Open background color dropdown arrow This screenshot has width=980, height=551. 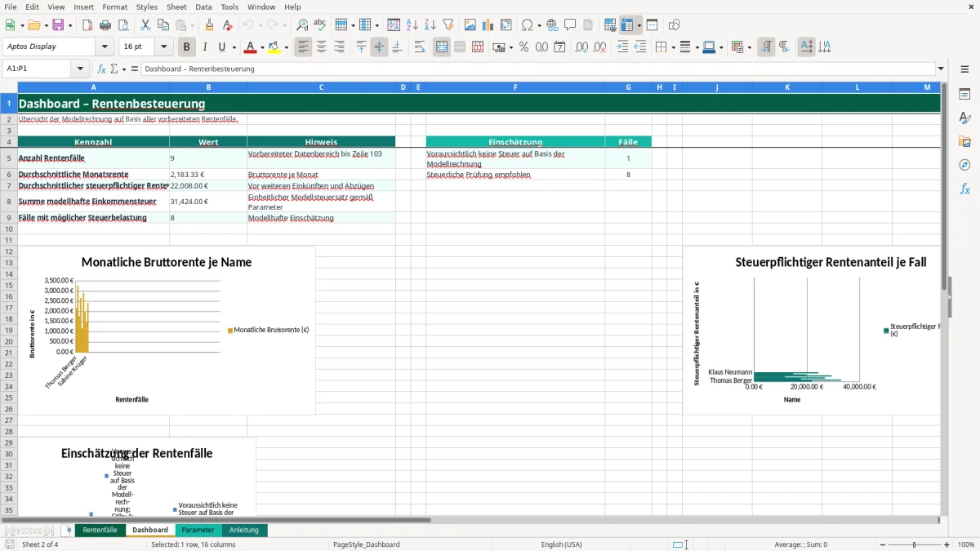click(x=287, y=47)
